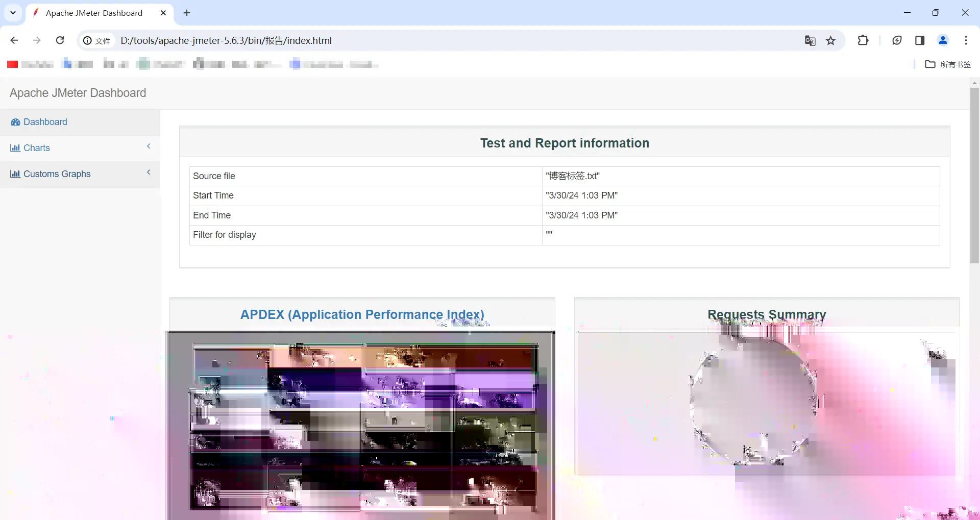Select the Filter for display label
Screen dimensions: 980x520
[225, 235]
